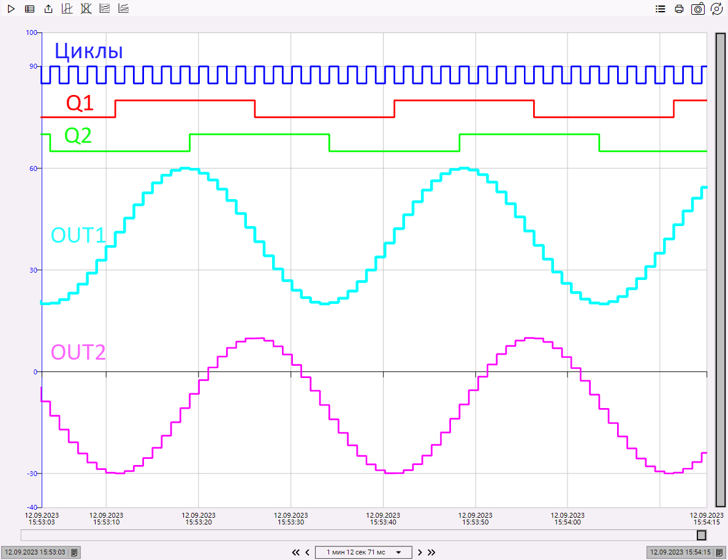Open the legend list icon
The image size is (728, 560).
point(660,9)
